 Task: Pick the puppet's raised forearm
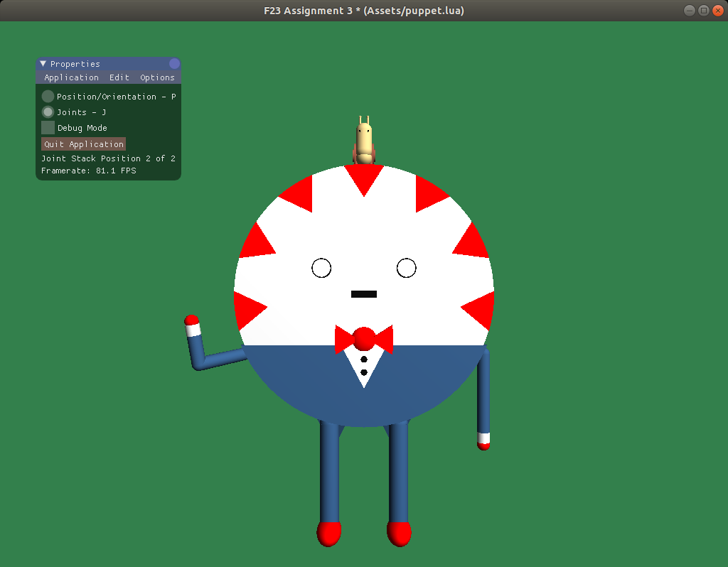[195, 343]
